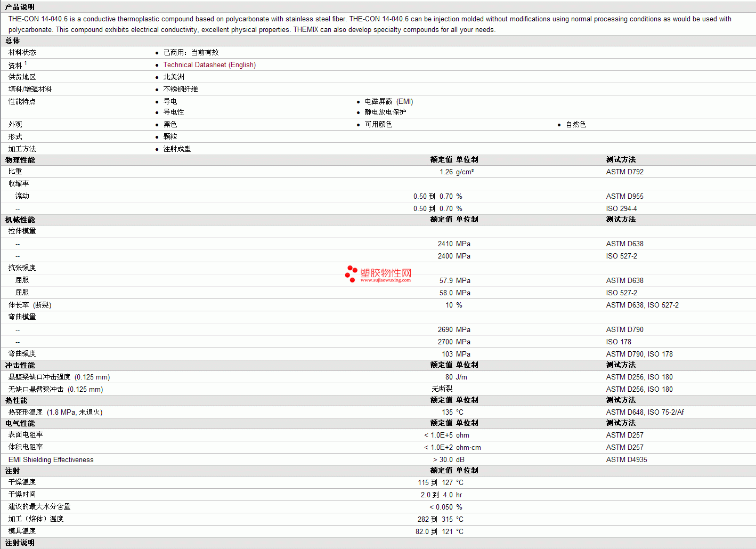Image resolution: width=756 pixels, height=549 pixels.
Task: Click the 机械性能 section header
Action: [x=20, y=220]
